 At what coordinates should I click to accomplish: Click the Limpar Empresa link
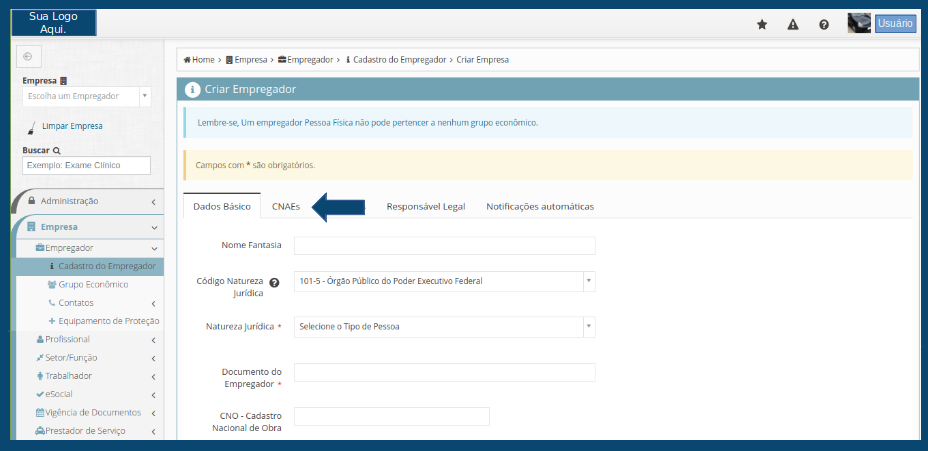72,126
